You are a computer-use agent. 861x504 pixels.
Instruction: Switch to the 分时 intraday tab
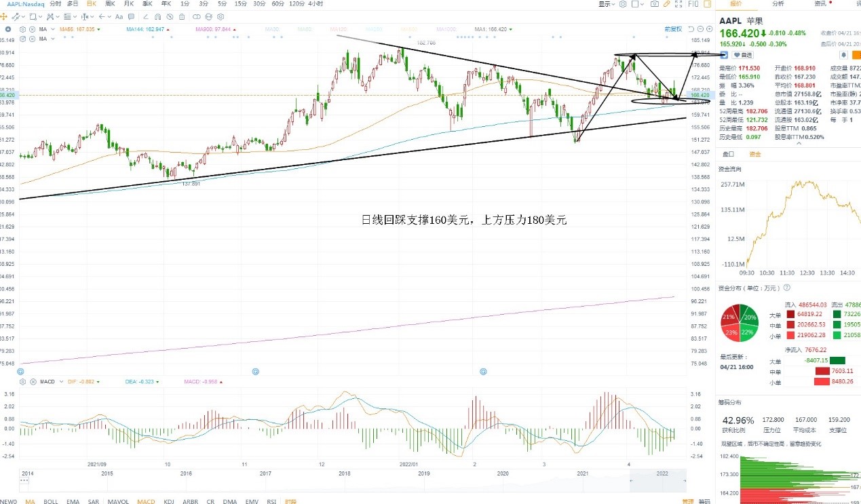tap(55, 4)
